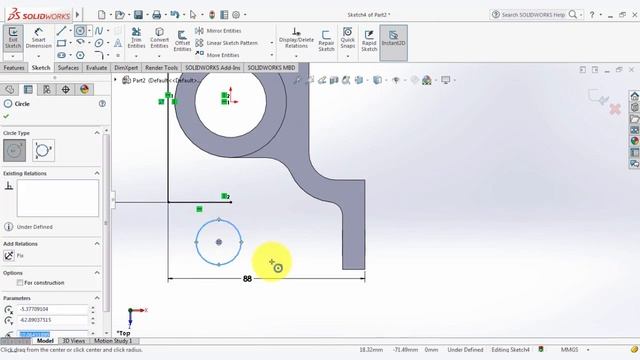This screenshot has height=360, width=640.
Task: Click in the Search SOLIDWORKS Help box
Action: click(x=533, y=15)
